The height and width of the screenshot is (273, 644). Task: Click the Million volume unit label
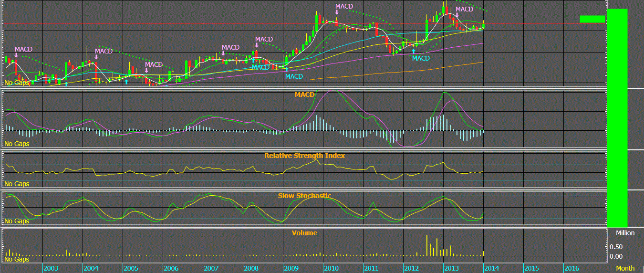pos(625,233)
